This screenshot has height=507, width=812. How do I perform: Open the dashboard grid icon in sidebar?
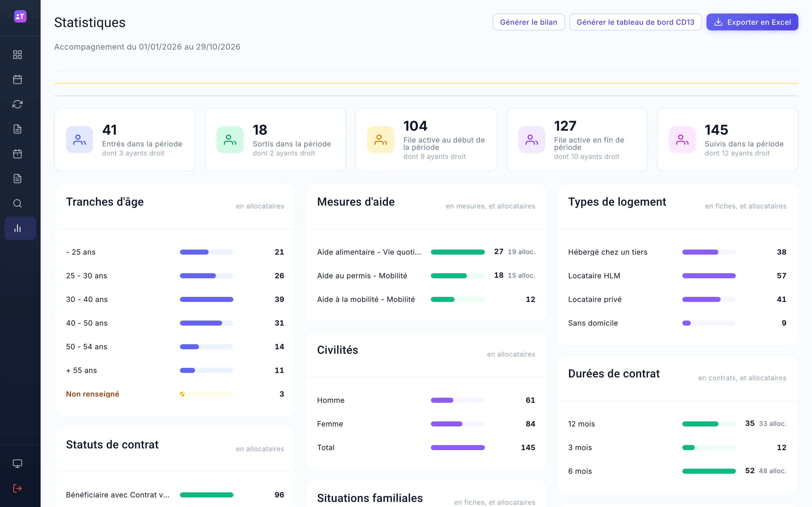(x=17, y=55)
